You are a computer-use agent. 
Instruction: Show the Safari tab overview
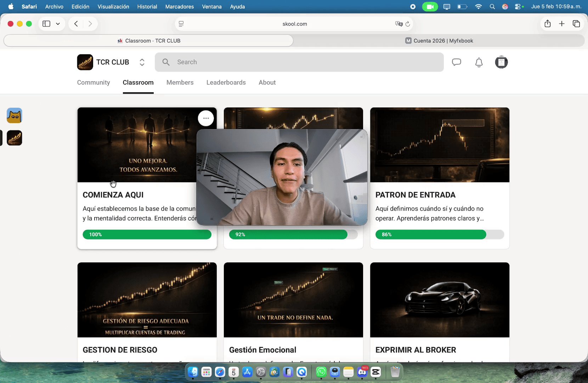click(x=576, y=24)
